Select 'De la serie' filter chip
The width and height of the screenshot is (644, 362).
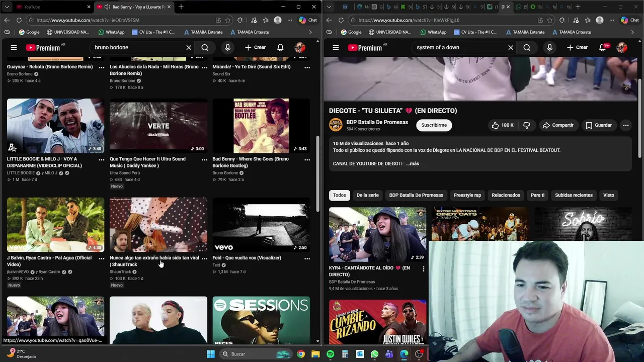[367, 195]
